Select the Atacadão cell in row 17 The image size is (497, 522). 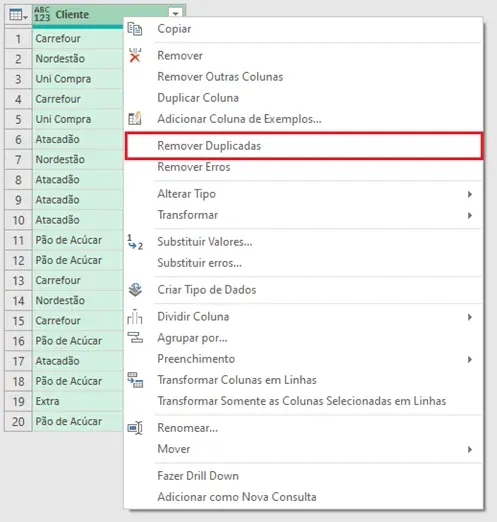(78, 361)
